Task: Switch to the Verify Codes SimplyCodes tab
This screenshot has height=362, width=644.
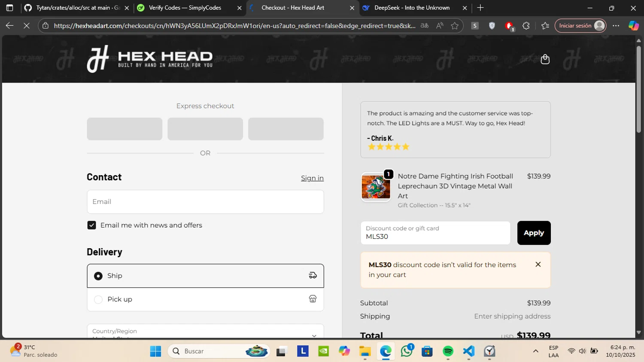Action: [189, 8]
